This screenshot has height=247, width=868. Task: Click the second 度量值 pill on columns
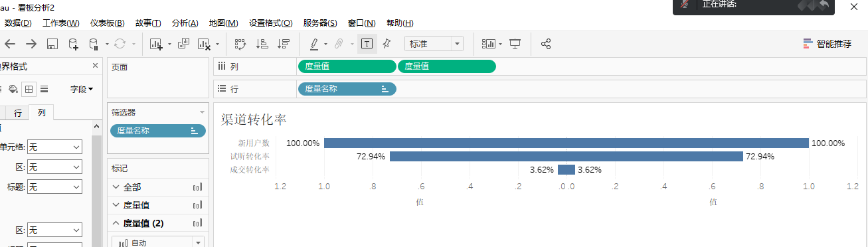coord(447,66)
